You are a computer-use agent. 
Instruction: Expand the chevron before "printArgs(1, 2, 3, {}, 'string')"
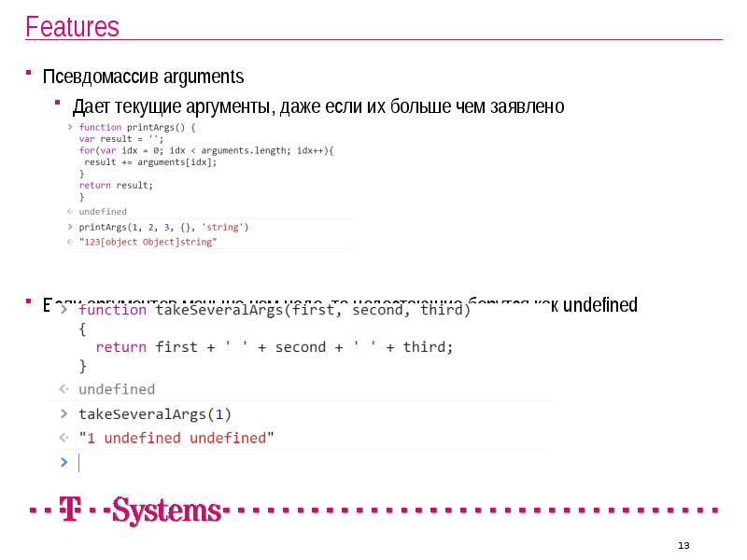[70, 227]
